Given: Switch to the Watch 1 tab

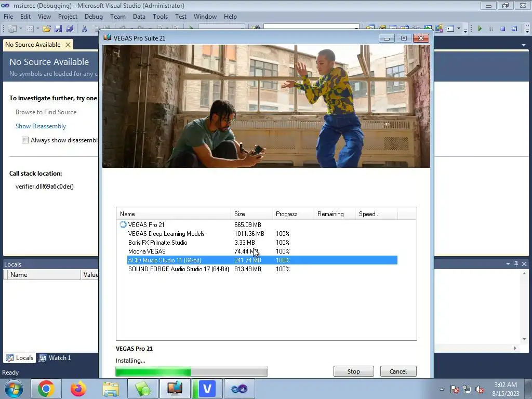Looking at the screenshot, I should coord(55,358).
